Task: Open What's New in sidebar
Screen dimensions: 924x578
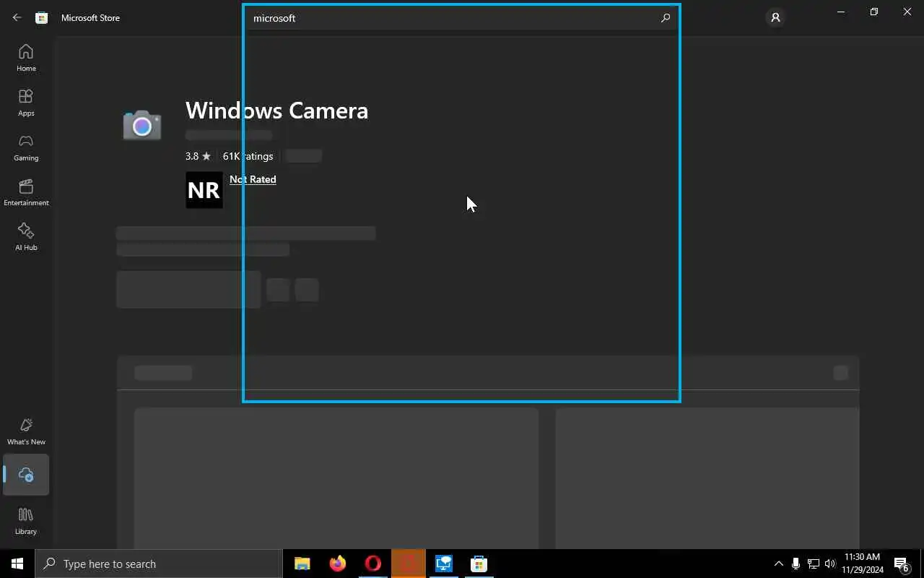Action: pyautogui.click(x=26, y=431)
